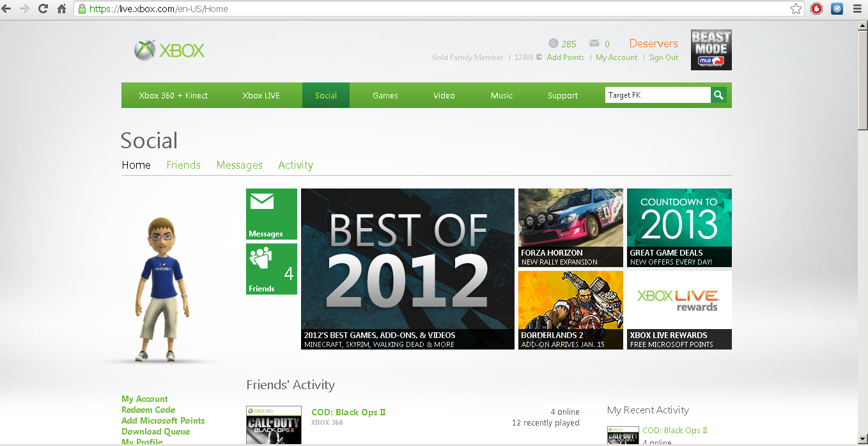Click the Gold Family Member label
This screenshot has width=868, height=446.
tap(467, 58)
